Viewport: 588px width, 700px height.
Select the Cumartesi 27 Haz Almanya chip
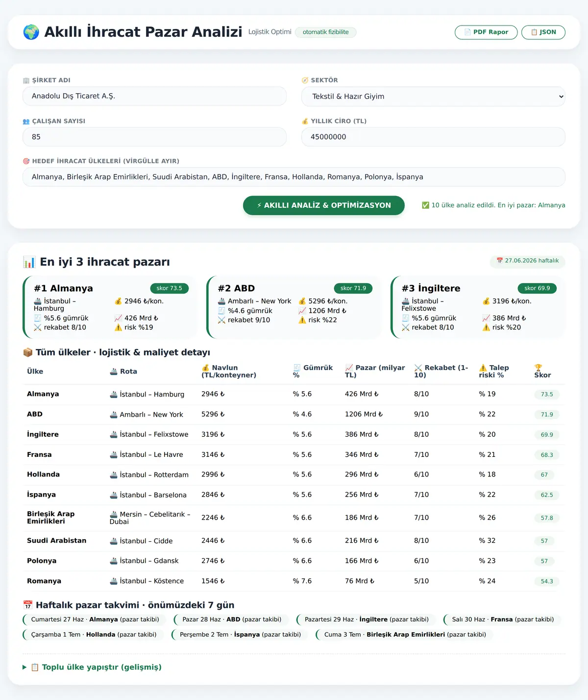coord(95,620)
